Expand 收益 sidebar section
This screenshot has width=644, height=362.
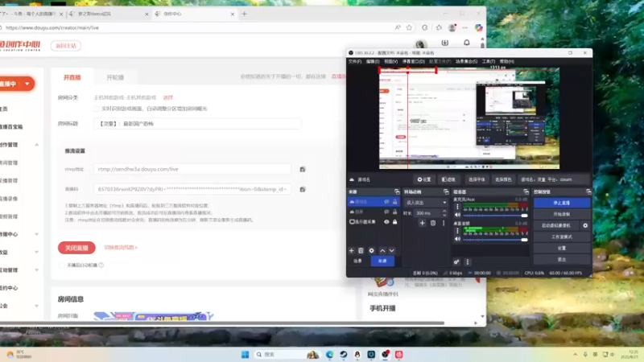click(36, 252)
